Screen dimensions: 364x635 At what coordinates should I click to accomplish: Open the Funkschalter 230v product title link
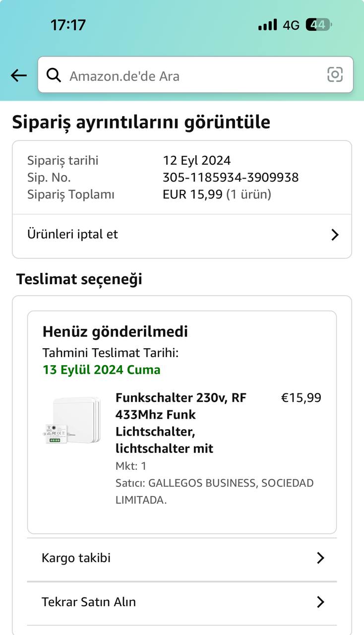[181, 423]
